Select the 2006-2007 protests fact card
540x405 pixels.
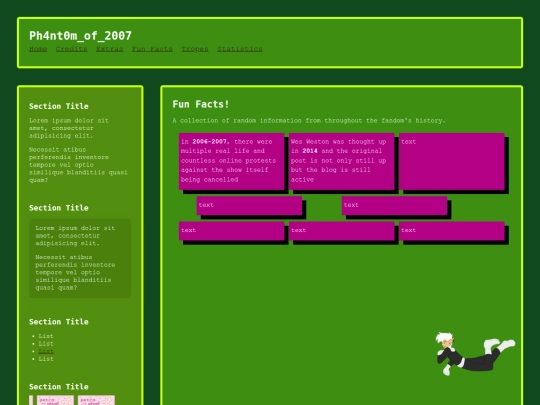pos(231,161)
